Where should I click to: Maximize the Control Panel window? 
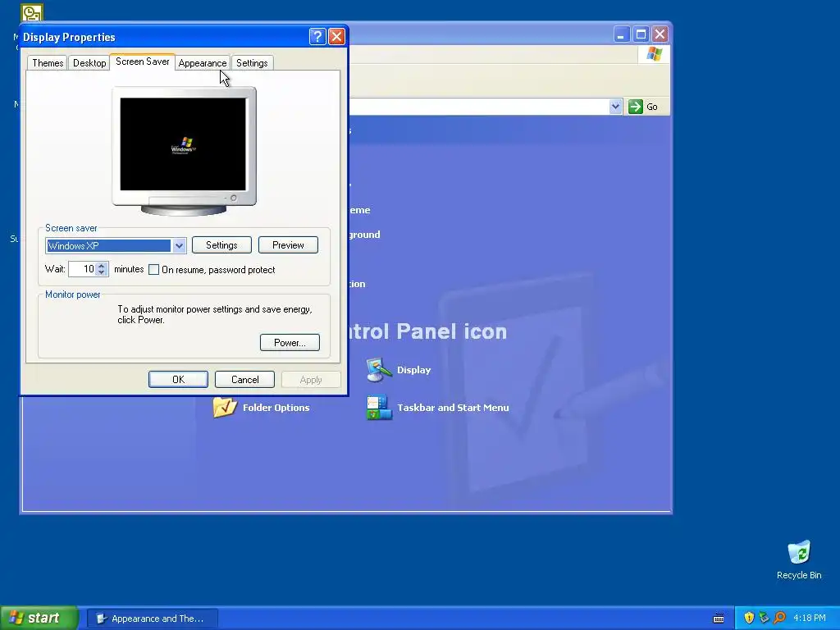641,34
